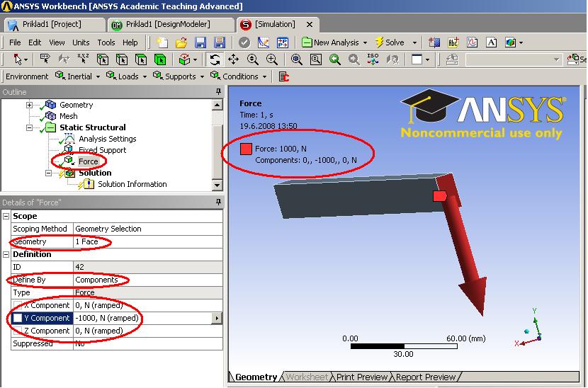
Task: Select Analysis Settings in the Outline tree
Action: pos(107,139)
